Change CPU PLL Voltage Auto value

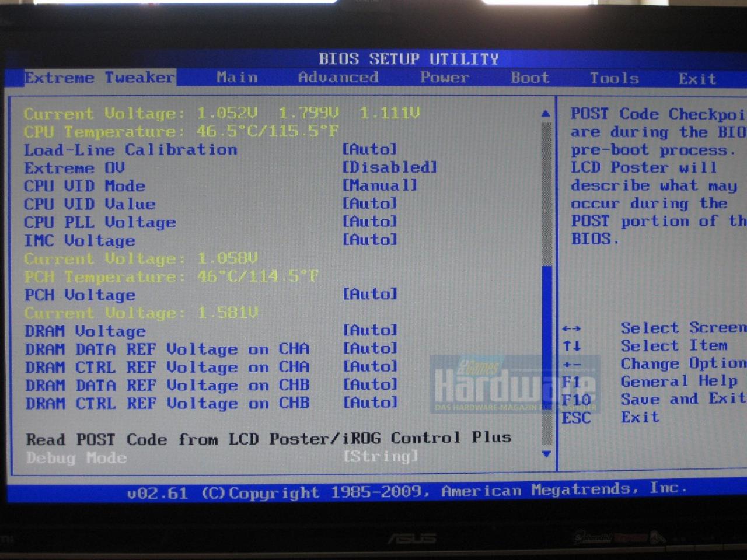pyautogui.click(x=369, y=222)
